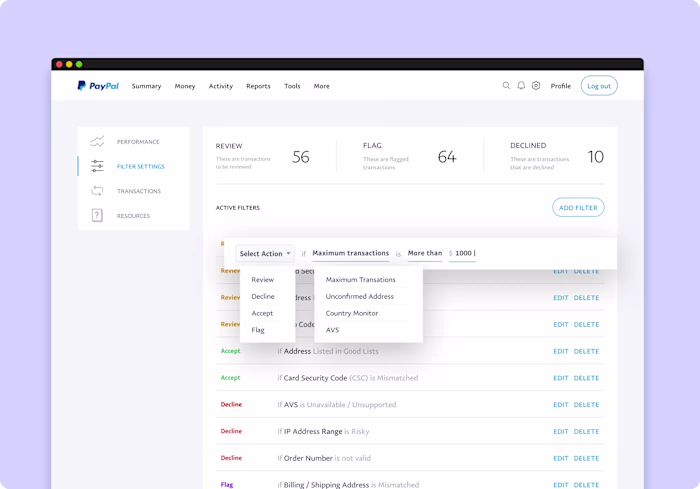
Task: Go to Profile
Action: click(561, 86)
